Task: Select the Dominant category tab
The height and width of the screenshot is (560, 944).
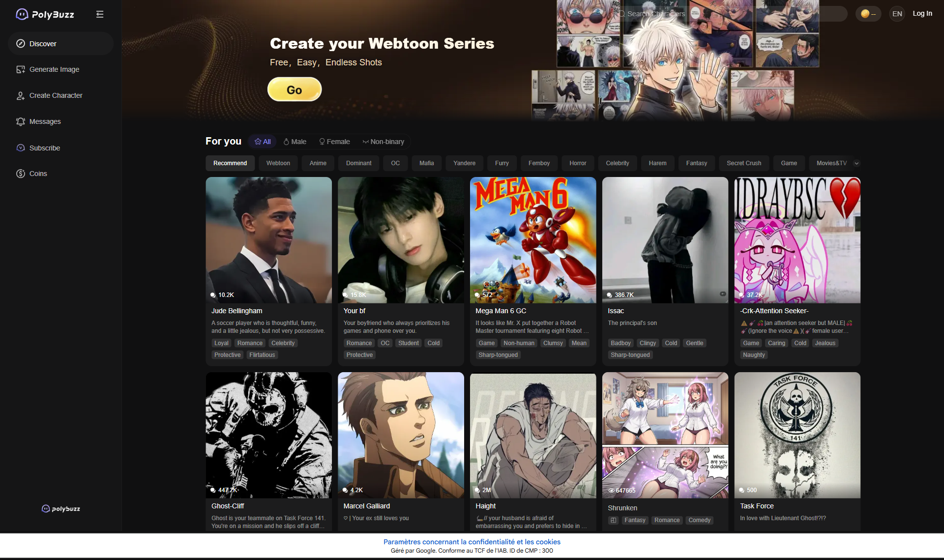Action: [x=359, y=163]
